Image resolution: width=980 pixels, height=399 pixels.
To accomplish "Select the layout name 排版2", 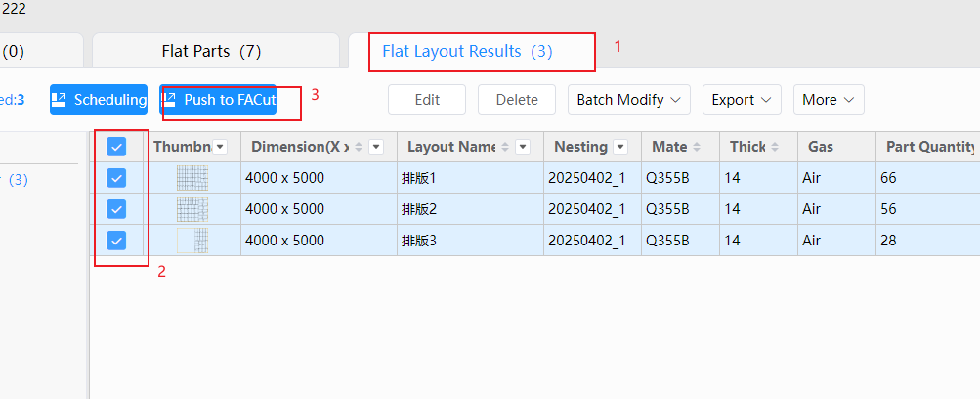I will pos(419,209).
